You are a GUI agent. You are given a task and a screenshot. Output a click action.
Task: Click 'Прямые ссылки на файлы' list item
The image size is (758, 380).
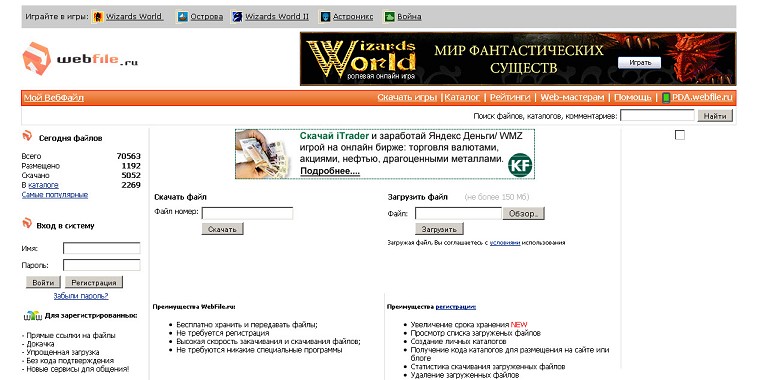coord(70,335)
